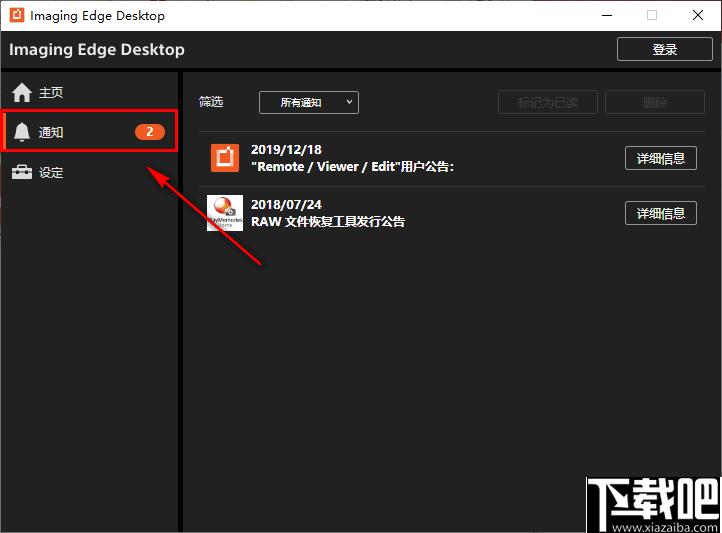722x533 pixels.
Task: Click the app icon in the title bar
Action: click(17, 15)
